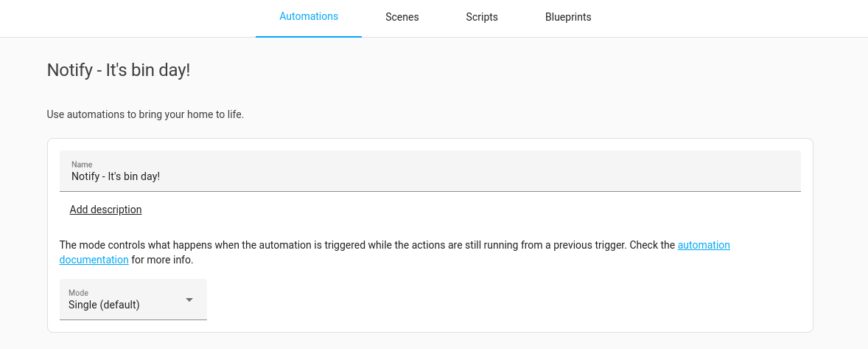868x349 pixels.
Task: Expand the Mode dropdown arrow
Action: pos(189,300)
